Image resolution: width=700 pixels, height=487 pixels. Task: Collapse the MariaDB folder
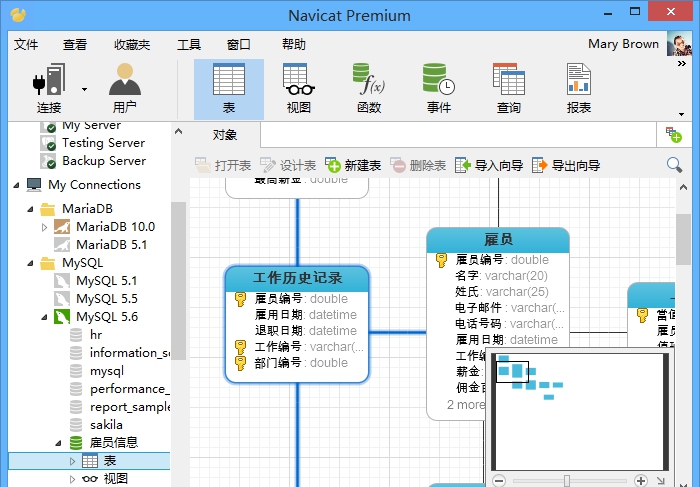(x=30, y=209)
